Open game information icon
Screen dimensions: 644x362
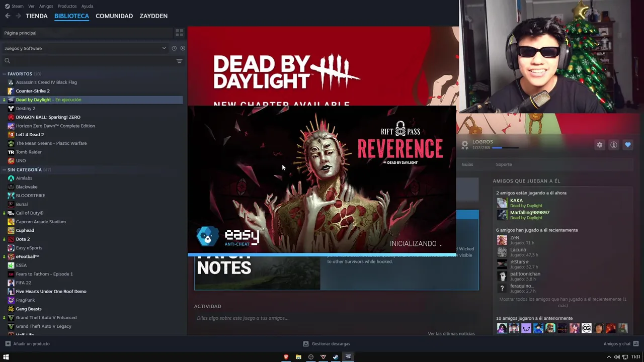(x=614, y=145)
